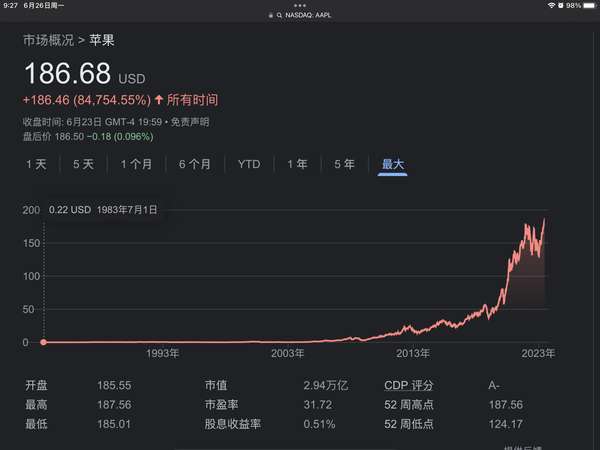Select the 5 天 time range tab
This screenshot has height=450, width=600.
click(x=83, y=164)
